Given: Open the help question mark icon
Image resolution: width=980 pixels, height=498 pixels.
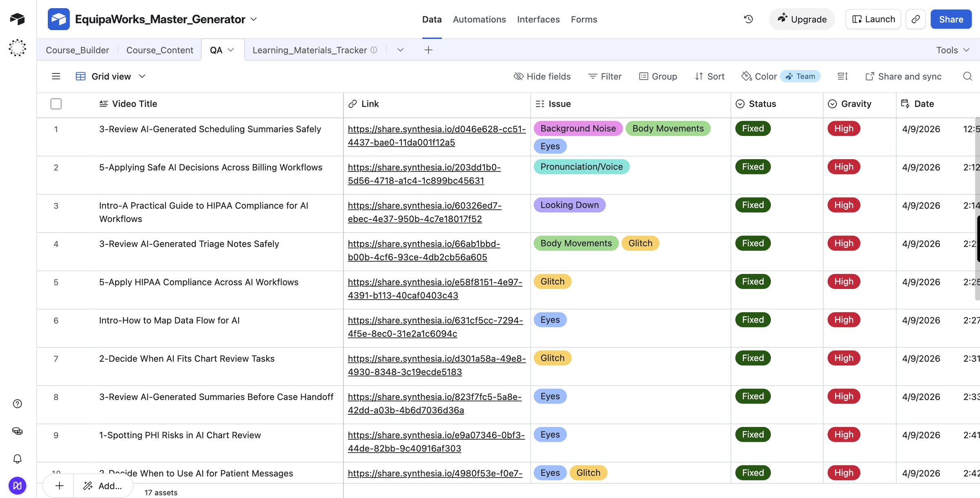Looking at the screenshot, I should [x=17, y=404].
